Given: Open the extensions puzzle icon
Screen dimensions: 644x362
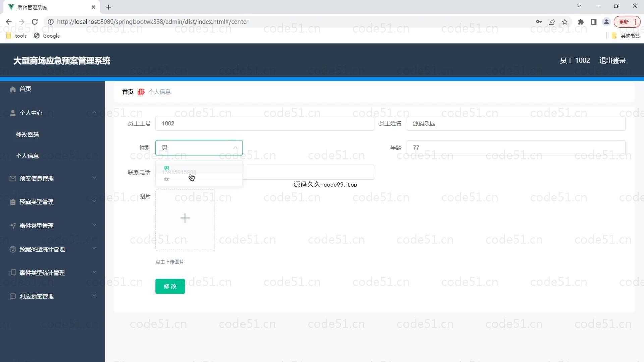Looking at the screenshot, I should 581,22.
